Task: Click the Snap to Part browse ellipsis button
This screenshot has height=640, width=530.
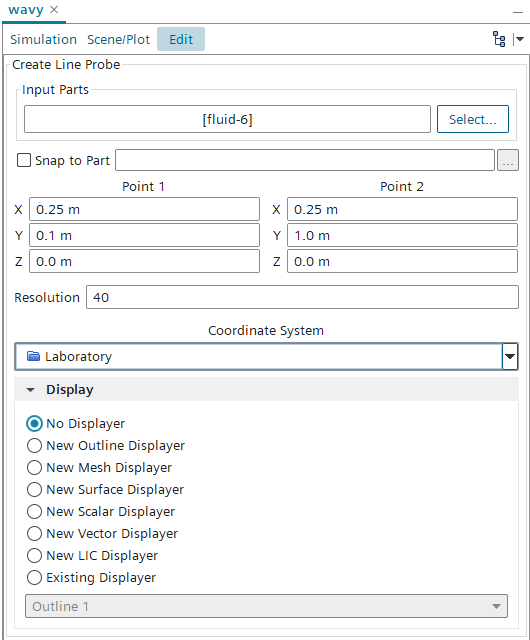Action: pos(508,160)
